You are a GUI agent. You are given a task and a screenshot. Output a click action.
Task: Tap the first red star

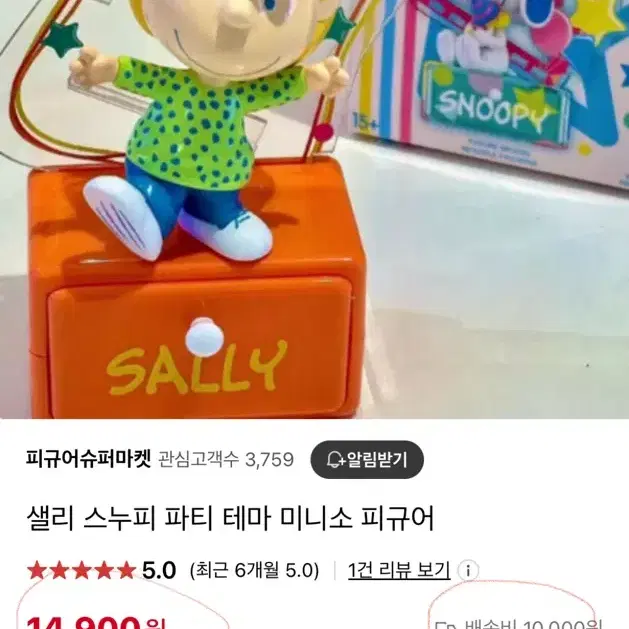tap(37, 570)
